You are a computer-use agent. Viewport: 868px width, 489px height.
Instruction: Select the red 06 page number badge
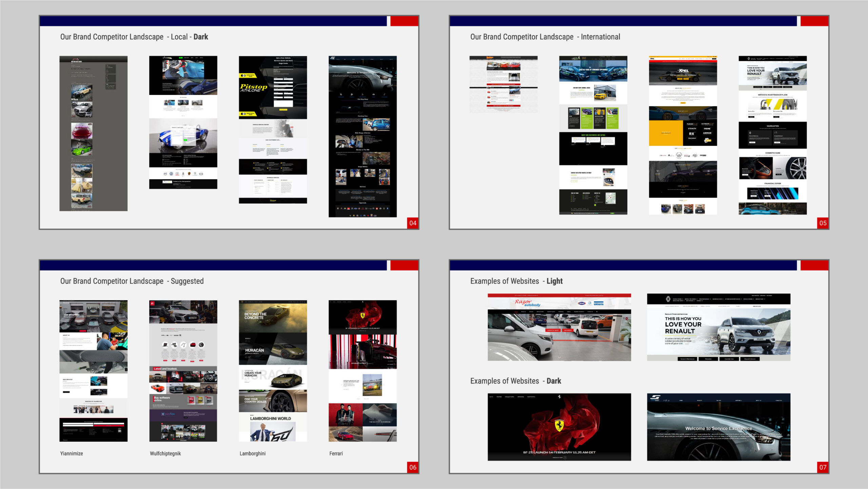coord(413,467)
